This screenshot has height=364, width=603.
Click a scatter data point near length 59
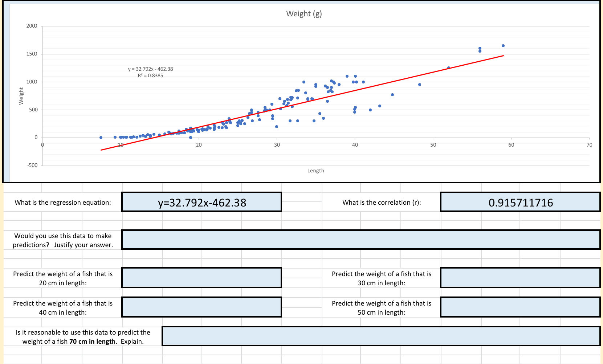coord(503,45)
